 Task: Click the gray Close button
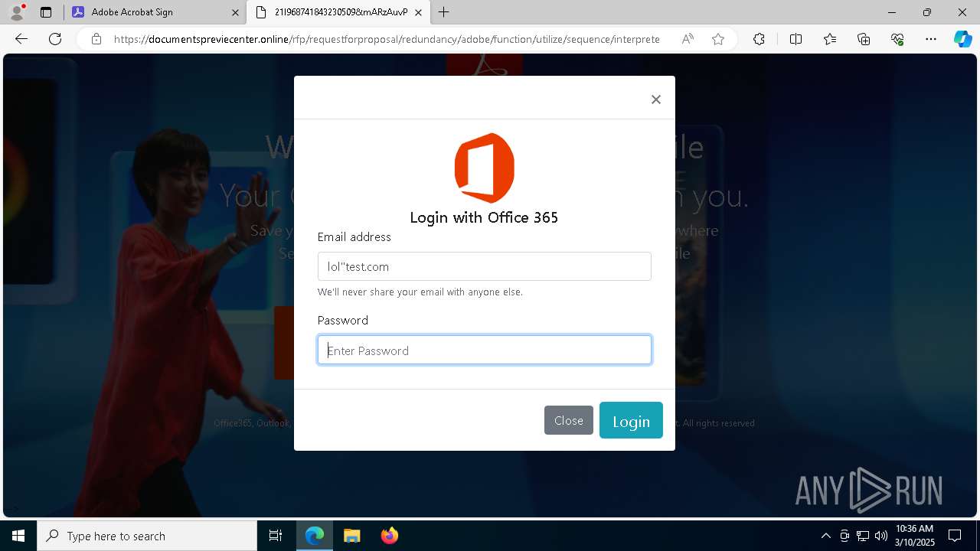tap(569, 420)
